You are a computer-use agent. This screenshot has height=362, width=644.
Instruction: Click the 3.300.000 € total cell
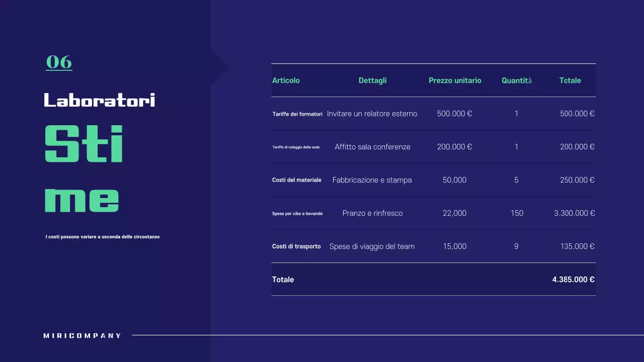574,213
